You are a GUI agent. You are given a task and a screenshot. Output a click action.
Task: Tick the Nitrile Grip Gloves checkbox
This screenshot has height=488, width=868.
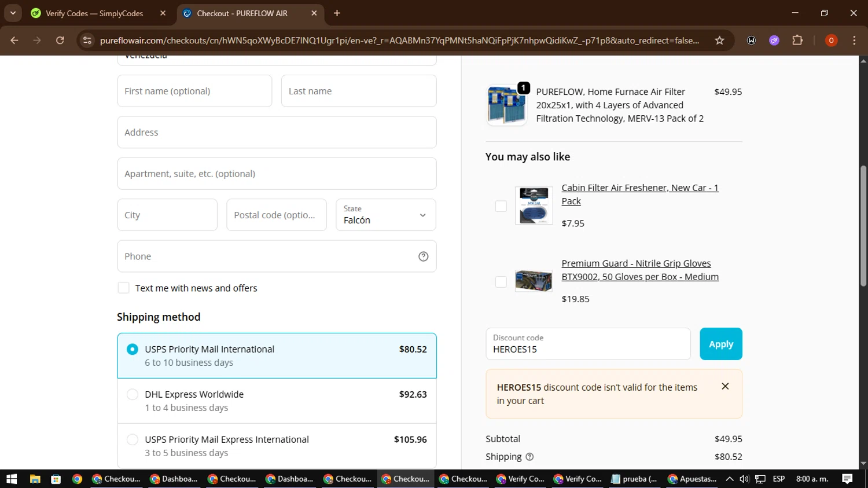[x=501, y=282]
